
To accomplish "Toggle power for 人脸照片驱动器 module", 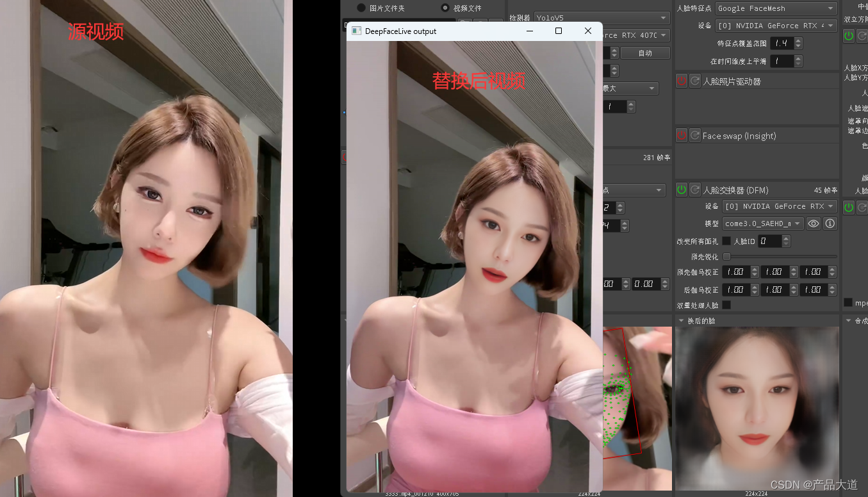I will pyautogui.click(x=682, y=81).
